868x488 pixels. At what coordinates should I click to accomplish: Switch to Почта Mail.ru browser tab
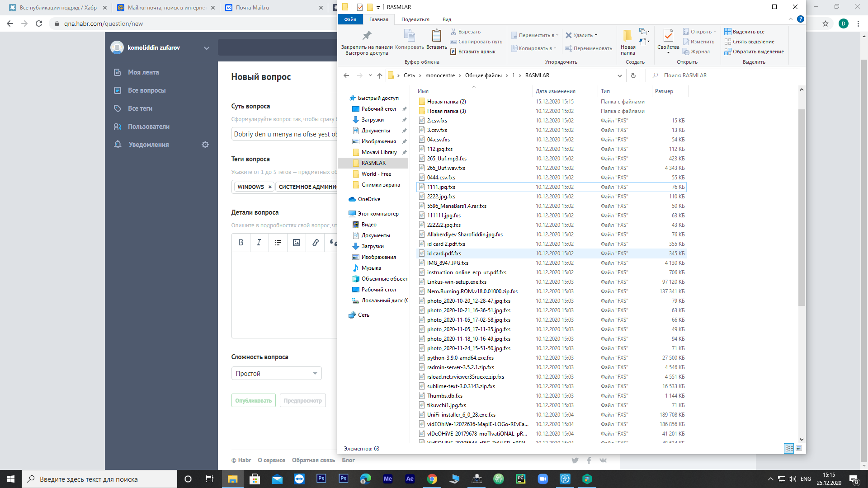point(274,8)
